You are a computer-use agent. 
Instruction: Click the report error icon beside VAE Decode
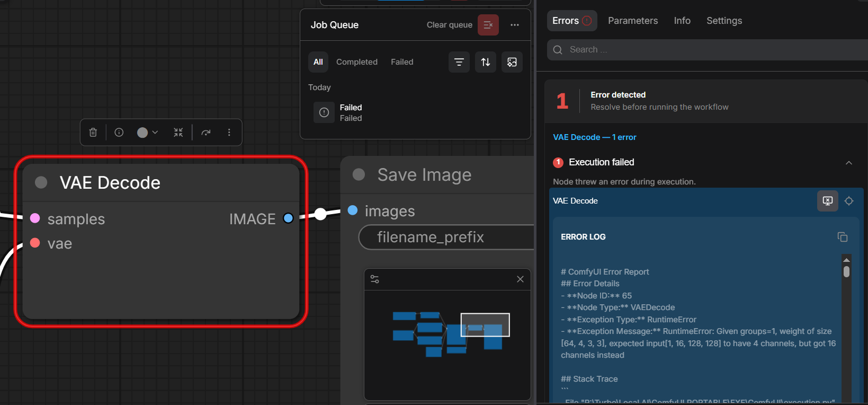(x=828, y=201)
